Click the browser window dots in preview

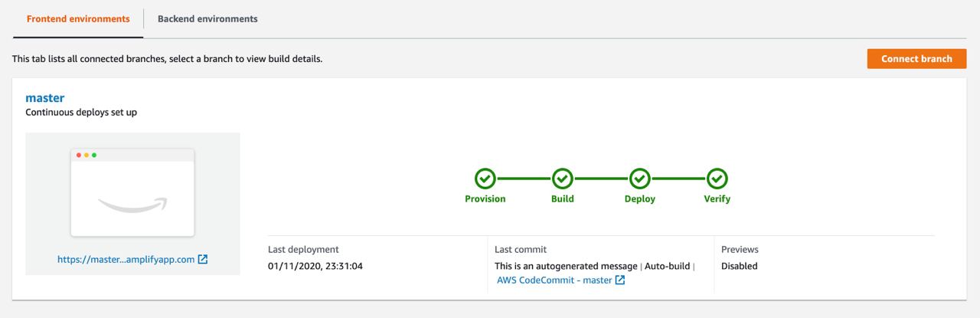click(86, 156)
